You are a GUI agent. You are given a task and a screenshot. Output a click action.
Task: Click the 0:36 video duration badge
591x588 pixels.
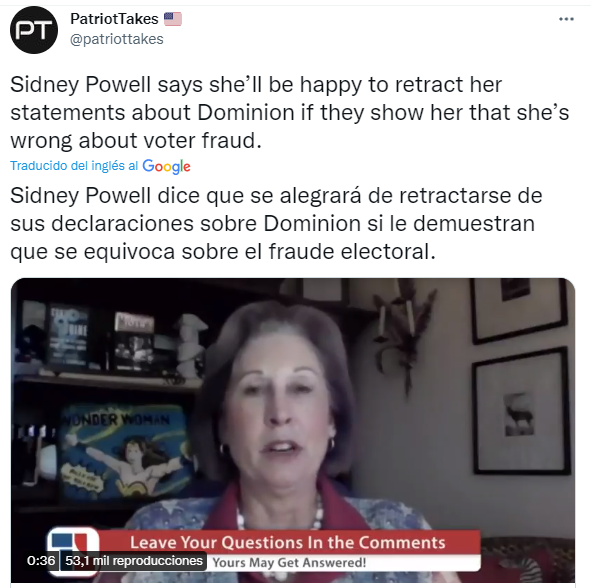(41, 561)
